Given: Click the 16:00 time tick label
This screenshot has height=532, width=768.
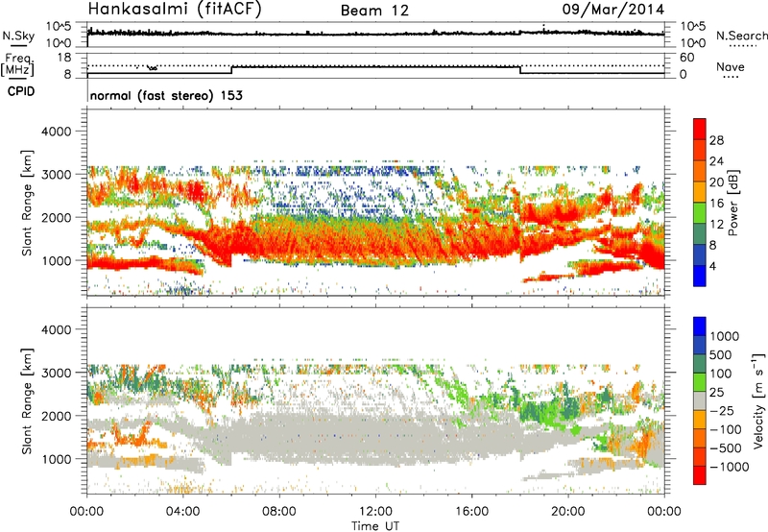Looking at the screenshot, I should [x=471, y=512].
